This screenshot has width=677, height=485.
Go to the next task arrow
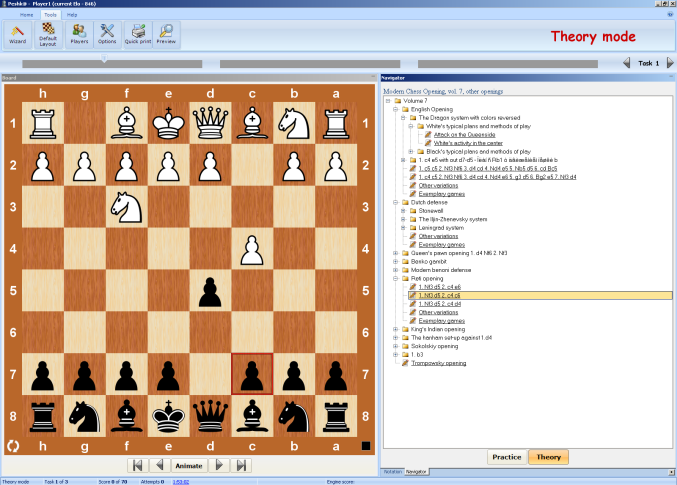coord(670,63)
